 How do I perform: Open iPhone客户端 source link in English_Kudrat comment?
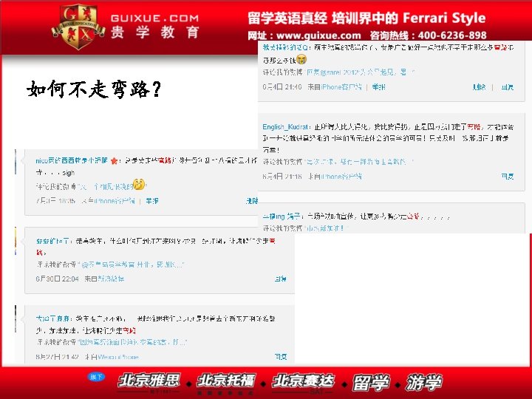coord(341,177)
